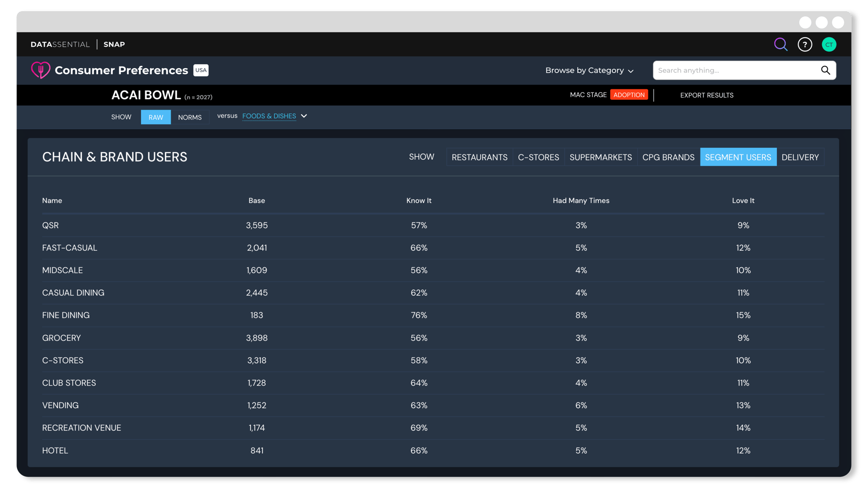Click the search icon in the top bar
Viewport: 868px width, 488px height.
(x=781, y=44)
